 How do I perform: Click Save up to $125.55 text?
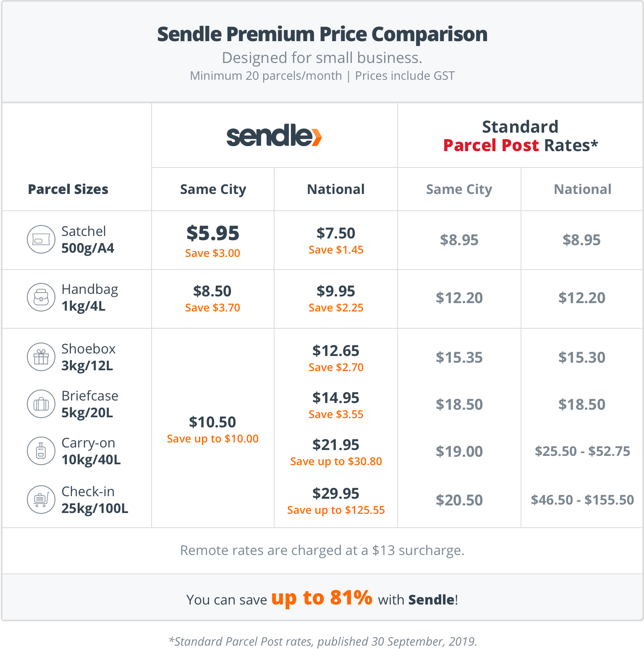[x=336, y=510]
